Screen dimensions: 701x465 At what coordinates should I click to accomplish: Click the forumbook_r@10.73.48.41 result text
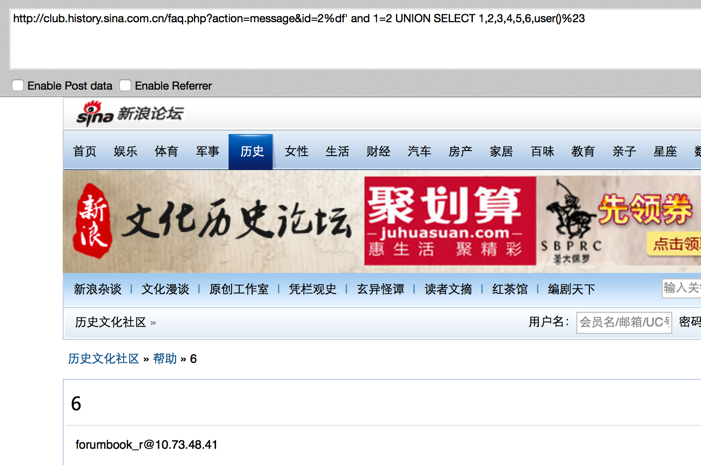[x=146, y=445]
